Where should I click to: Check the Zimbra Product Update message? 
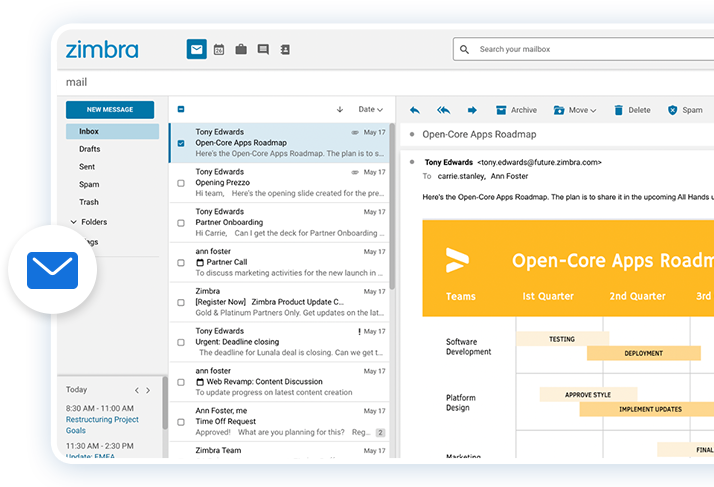click(181, 302)
